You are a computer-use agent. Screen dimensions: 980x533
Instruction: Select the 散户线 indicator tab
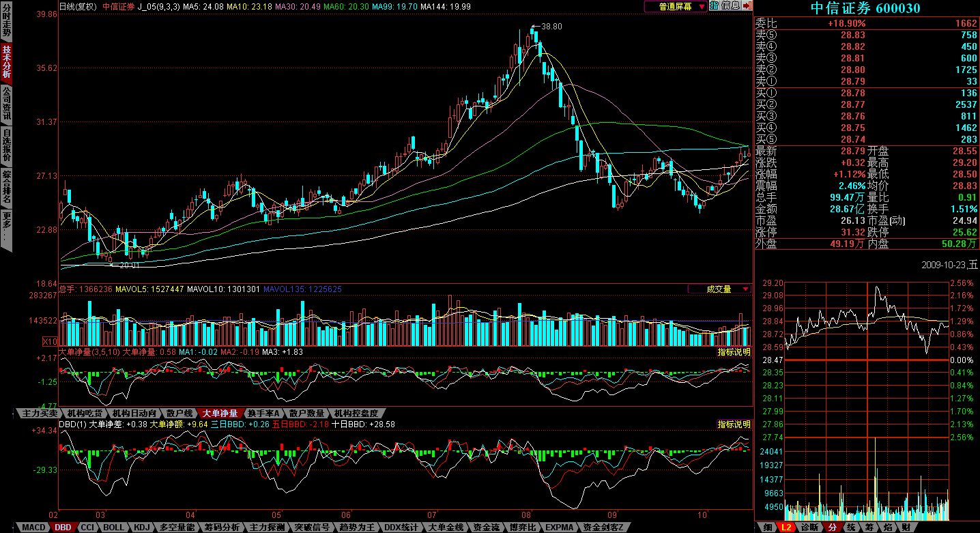click(x=179, y=414)
